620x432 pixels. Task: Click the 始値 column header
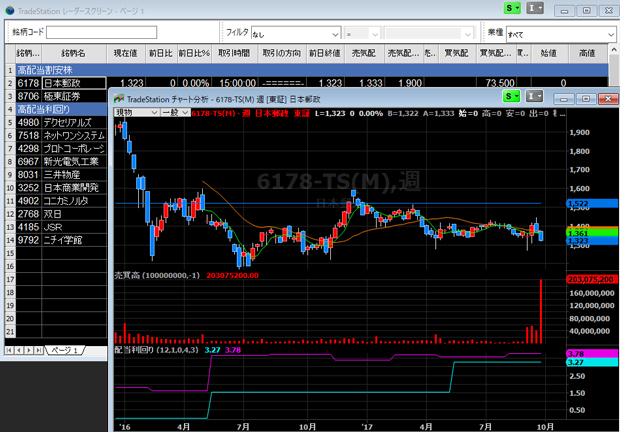click(x=549, y=53)
